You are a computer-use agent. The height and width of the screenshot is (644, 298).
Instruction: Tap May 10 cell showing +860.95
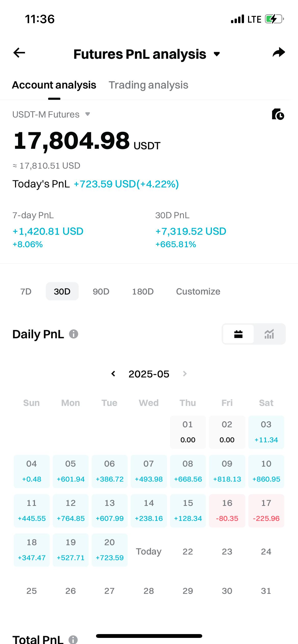266,471
